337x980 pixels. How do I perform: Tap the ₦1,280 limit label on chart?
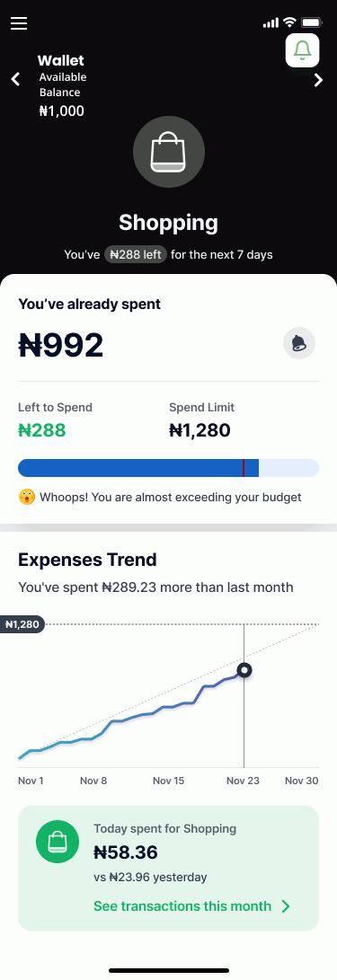point(22,623)
